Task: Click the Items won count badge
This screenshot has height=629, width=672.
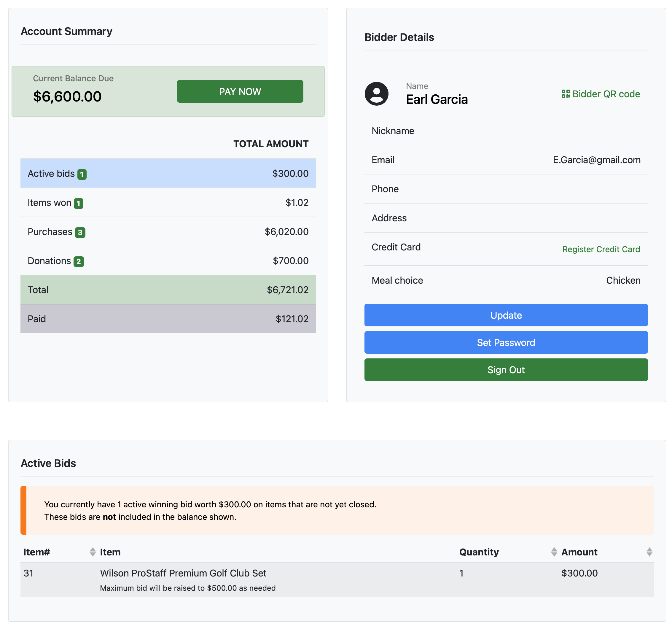Action: click(x=78, y=203)
